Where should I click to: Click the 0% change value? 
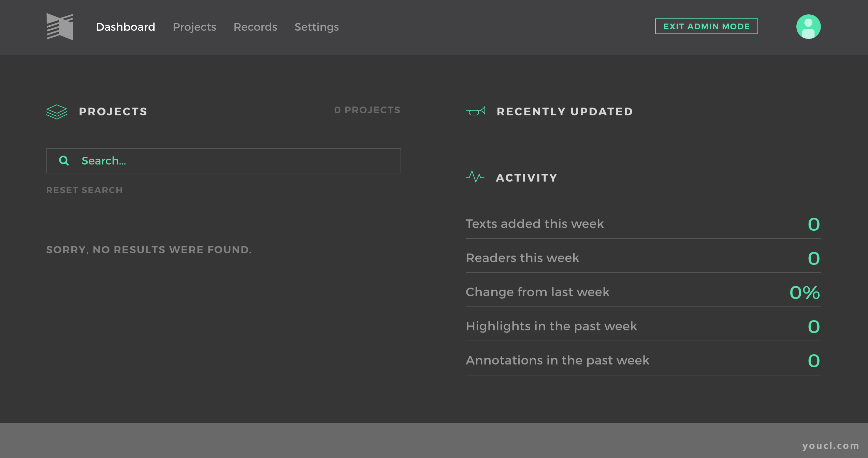(x=805, y=292)
